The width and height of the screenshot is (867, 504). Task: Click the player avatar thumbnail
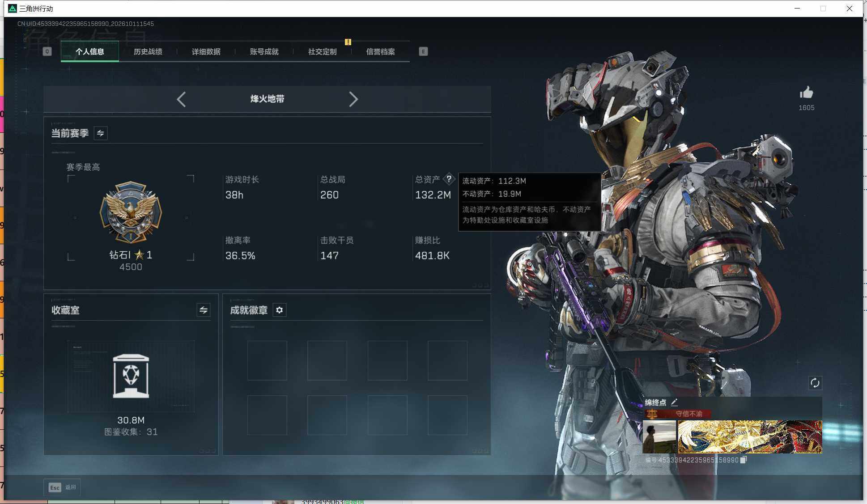(x=659, y=437)
